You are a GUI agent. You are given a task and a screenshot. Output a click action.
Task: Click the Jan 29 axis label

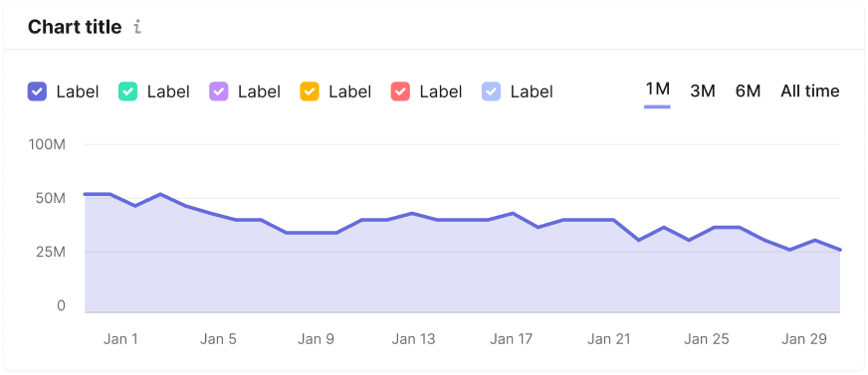tap(803, 339)
